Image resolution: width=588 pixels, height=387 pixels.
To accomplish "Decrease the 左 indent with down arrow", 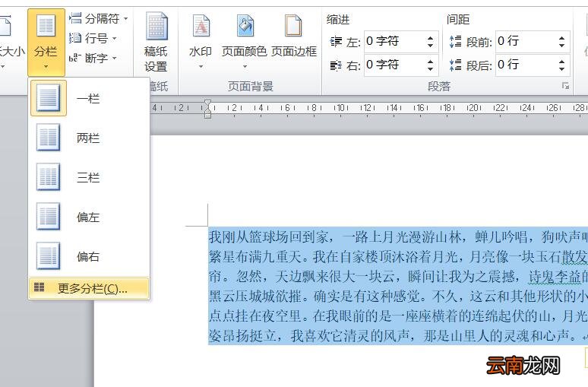I will (x=431, y=46).
